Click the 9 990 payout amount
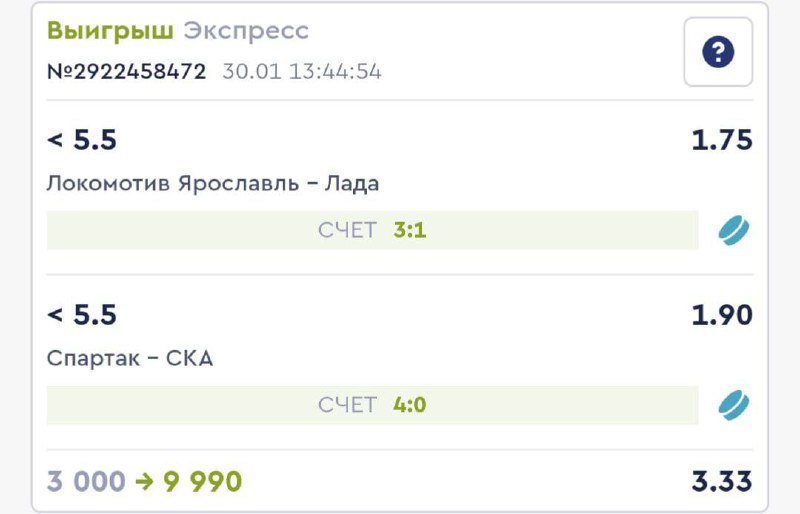800x514 pixels. pyautogui.click(x=203, y=482)
